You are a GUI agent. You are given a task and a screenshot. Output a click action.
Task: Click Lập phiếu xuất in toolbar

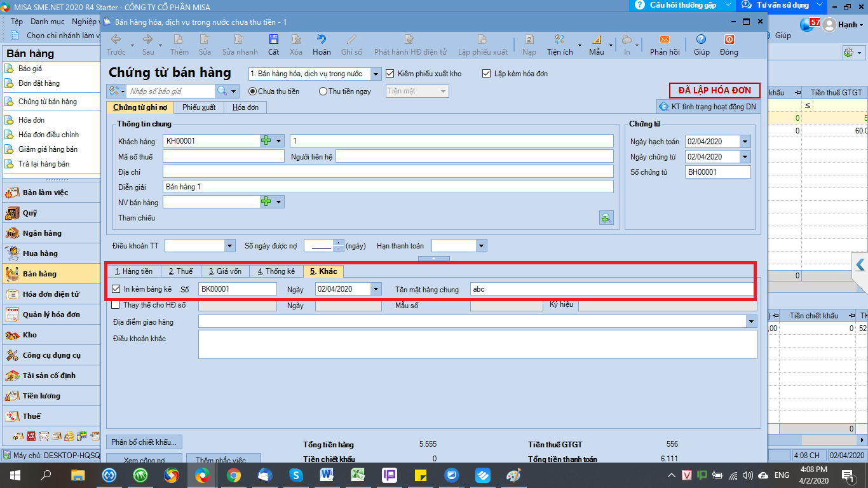pyautogui.click(x=483, y=44)
